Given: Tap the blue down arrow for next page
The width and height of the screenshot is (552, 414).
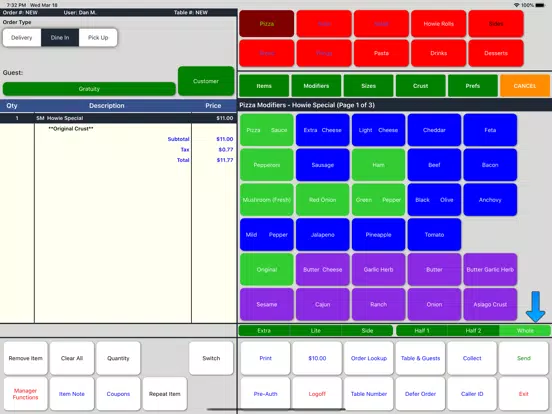Looking at the screenshot, I should tap(535, 307).
